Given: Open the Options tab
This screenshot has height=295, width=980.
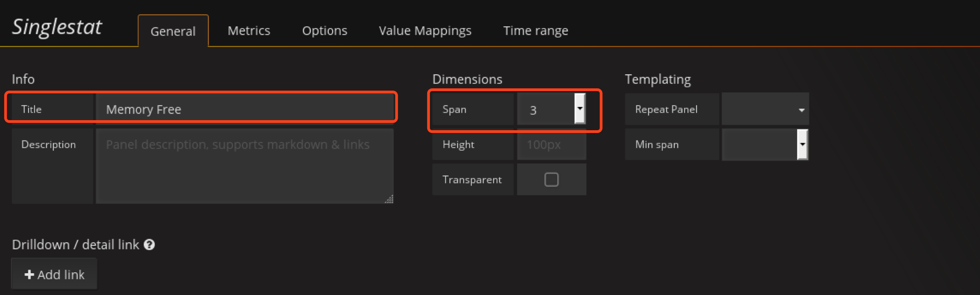Looking at the screenshot, I should pos(324,31).
